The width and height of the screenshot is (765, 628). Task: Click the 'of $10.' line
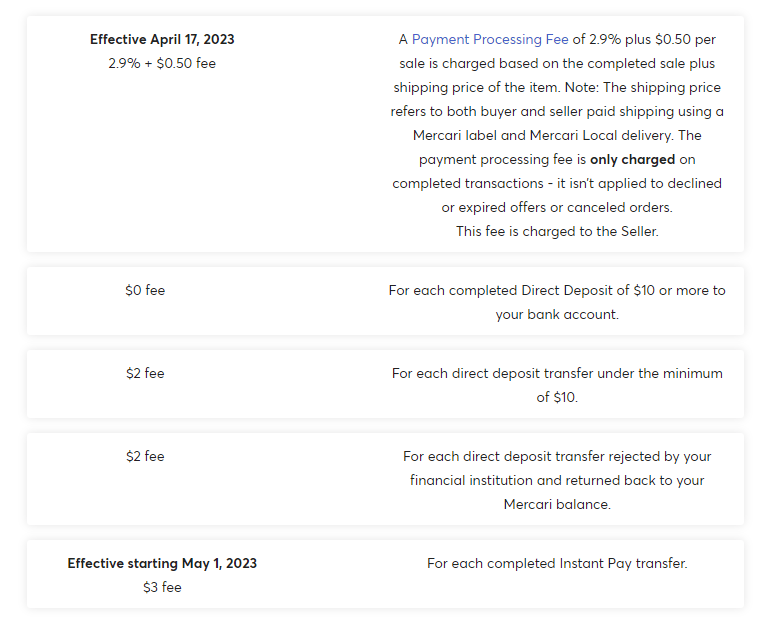(557, 398)
